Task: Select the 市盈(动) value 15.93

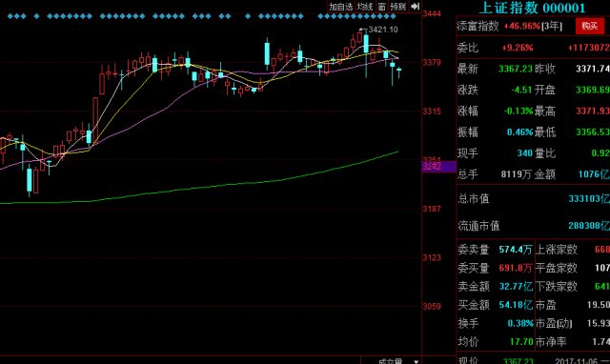Action: click(599, 324)
